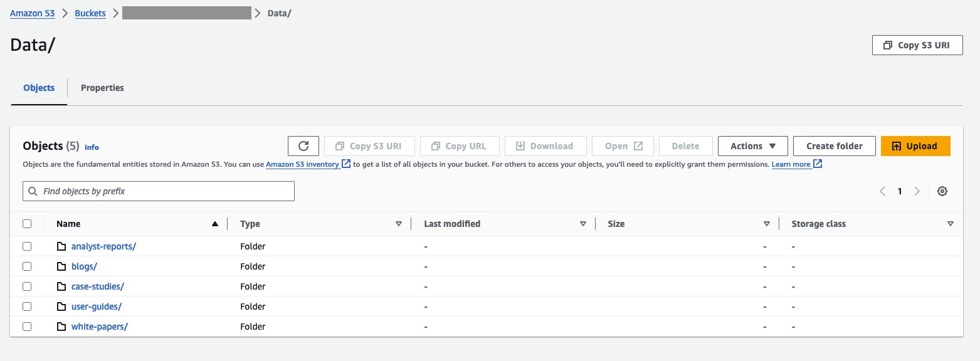Open the blogs/ folder link
The width and height of the screenshot is (980, 361).
pyautogui.click(x=84, y=266)
